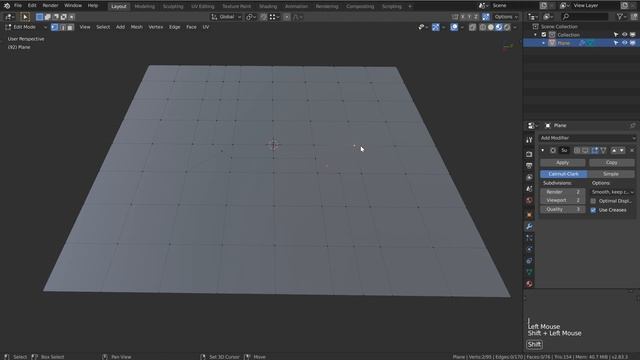Remove the Subdivision modifier with X
640x360 pixels.
tap(632, 150)
